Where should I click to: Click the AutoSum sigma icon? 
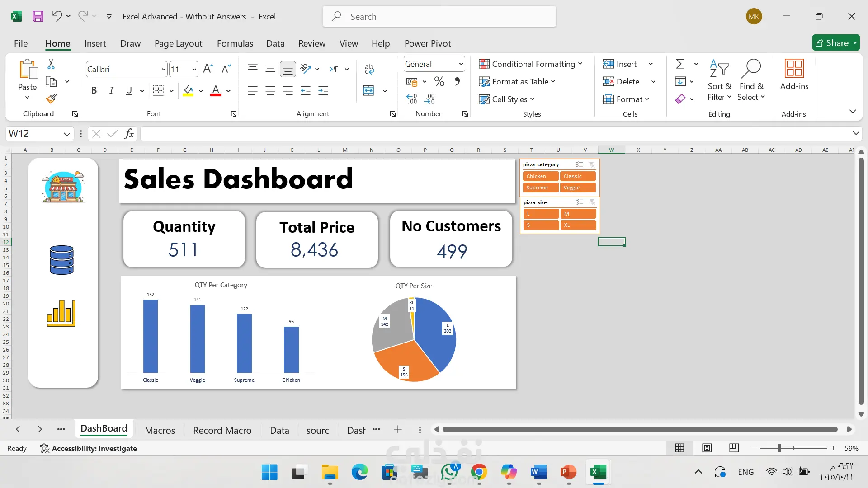[x=680, y=64]
